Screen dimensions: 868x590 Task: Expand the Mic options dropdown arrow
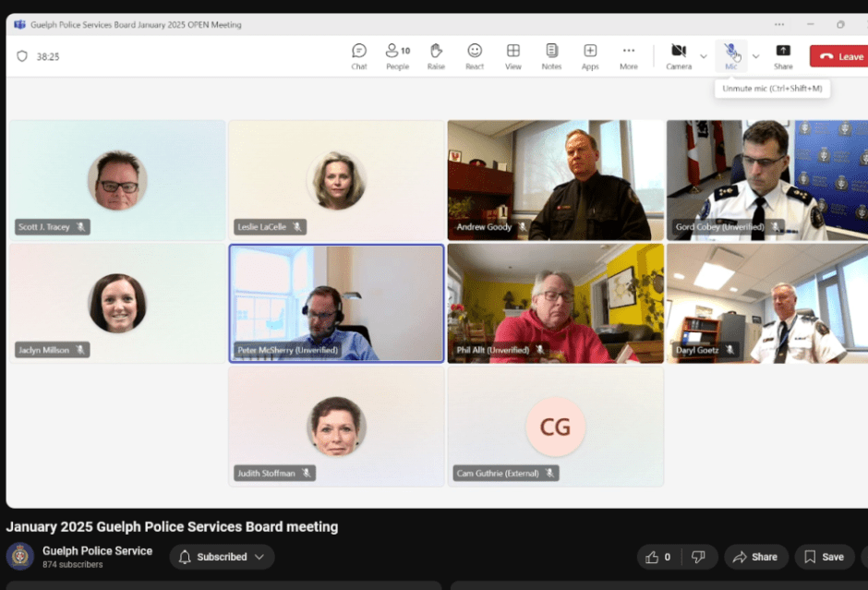click(x=755, y=56)
